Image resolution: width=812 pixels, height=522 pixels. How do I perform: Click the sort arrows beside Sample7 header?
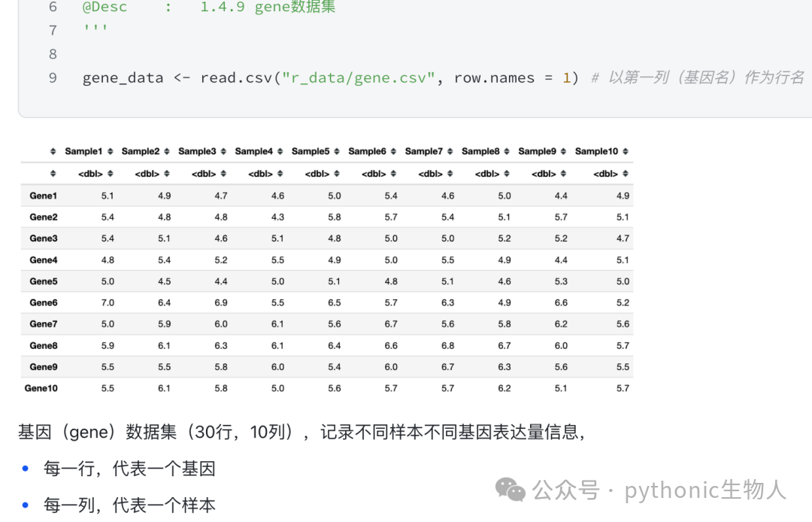point(450,151)
